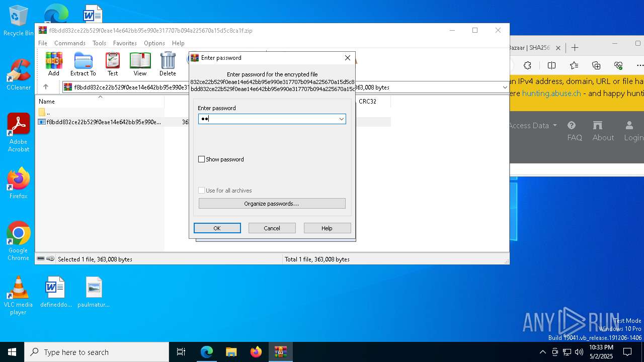Open File Explorer from the taskbar
644x362 pixels.
[x=231, y=352]
